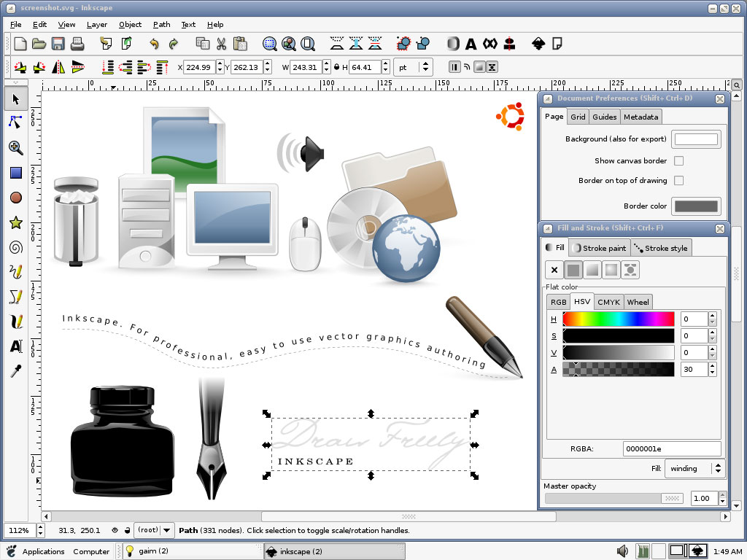This screenshot has width=747, height=560.
Task: Select the Zoom magnifier tool
Action: pyautogui.click(x=16, y=147)
